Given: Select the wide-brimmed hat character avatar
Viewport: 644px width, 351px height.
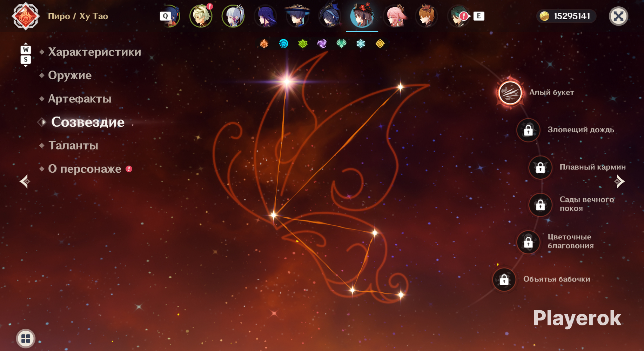Looking at the screenshot, I should pyautogui.click(x=297, y=16).
